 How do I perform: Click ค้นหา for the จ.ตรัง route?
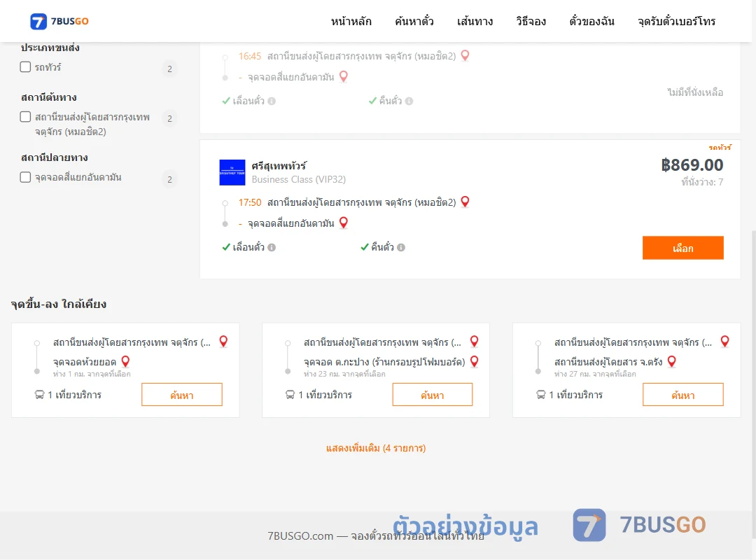click(682, 395)
